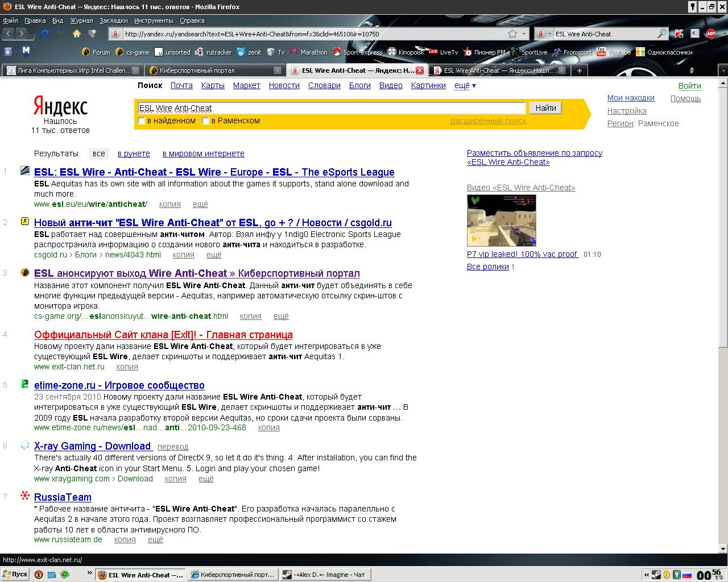Open the Одноклассники bookmark
The image size is (728, 582).
coord(664,52)
